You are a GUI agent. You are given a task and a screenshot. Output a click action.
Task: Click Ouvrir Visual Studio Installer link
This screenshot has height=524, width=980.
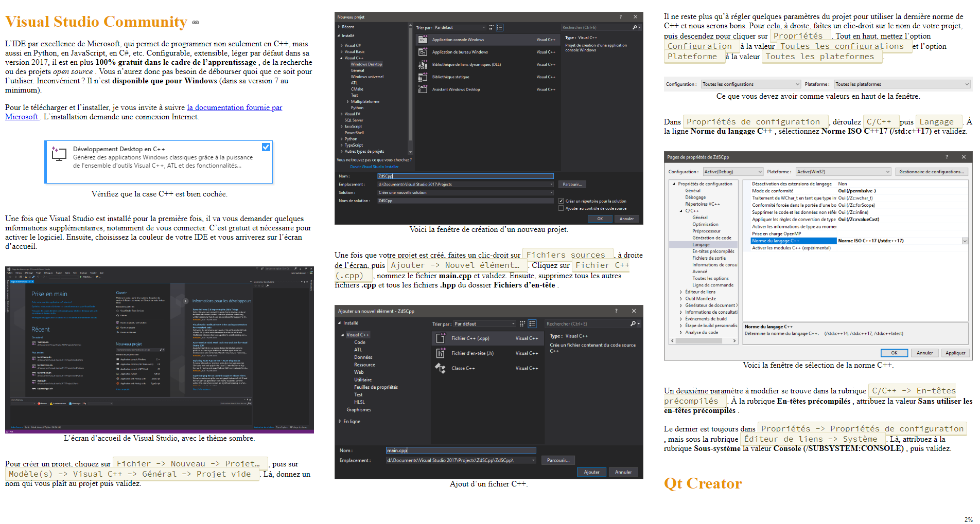374,167
